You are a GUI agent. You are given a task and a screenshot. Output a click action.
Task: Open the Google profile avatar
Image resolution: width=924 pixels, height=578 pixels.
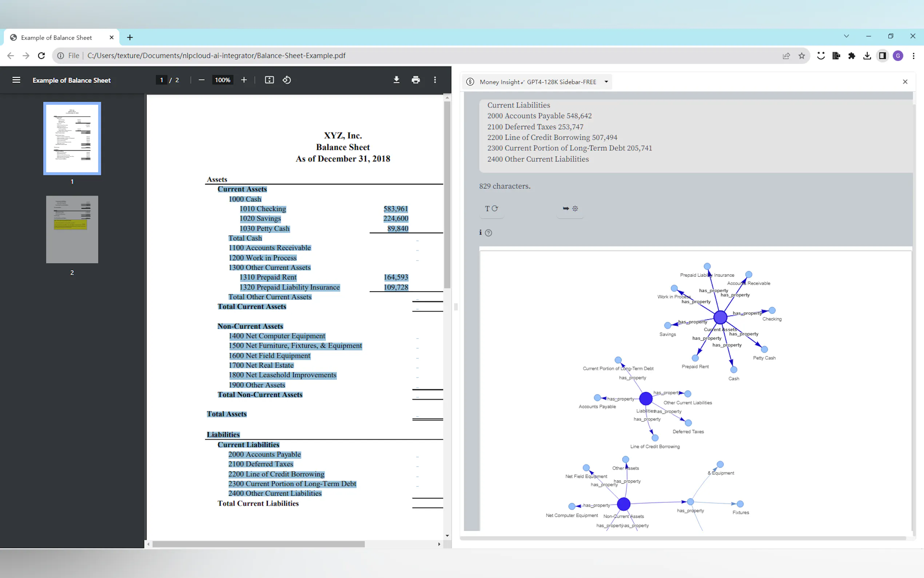(898, 56)
